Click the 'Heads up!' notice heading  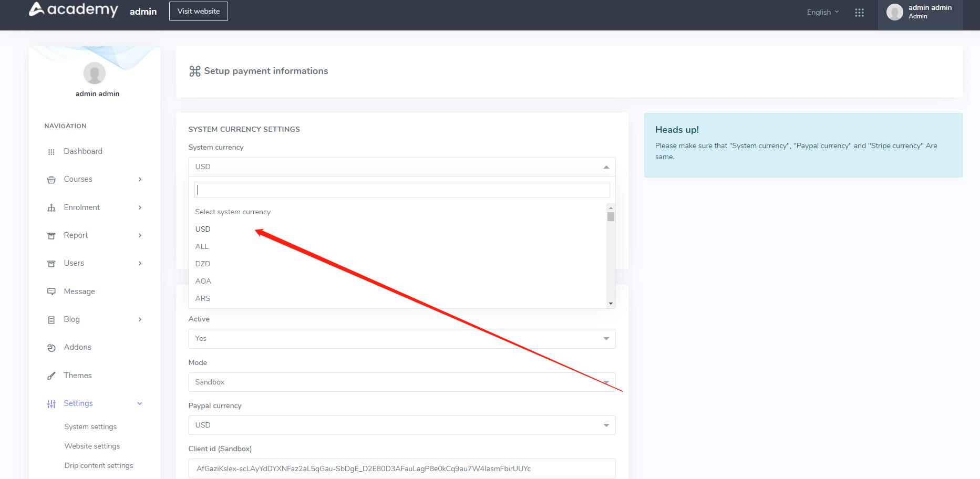click(677, 130)
